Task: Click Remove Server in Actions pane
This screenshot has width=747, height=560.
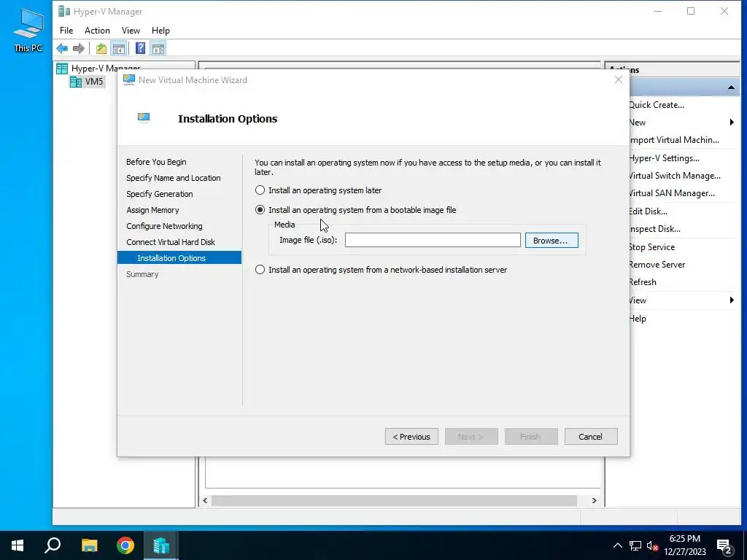Action: coord(657,265)
